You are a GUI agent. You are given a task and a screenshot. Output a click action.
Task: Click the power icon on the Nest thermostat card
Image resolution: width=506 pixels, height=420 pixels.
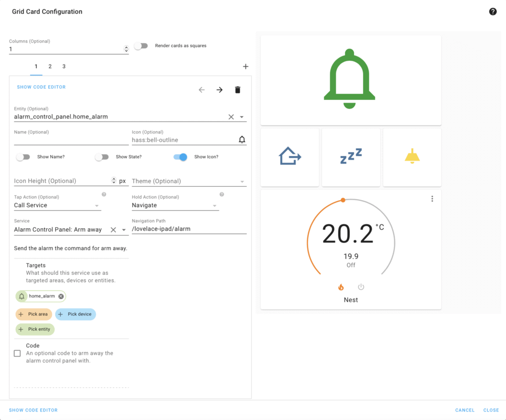coord(361,287)
